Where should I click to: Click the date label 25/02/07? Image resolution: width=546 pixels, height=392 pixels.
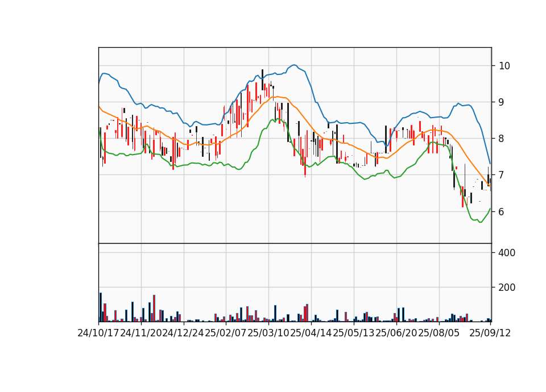(x=226, y=333)
